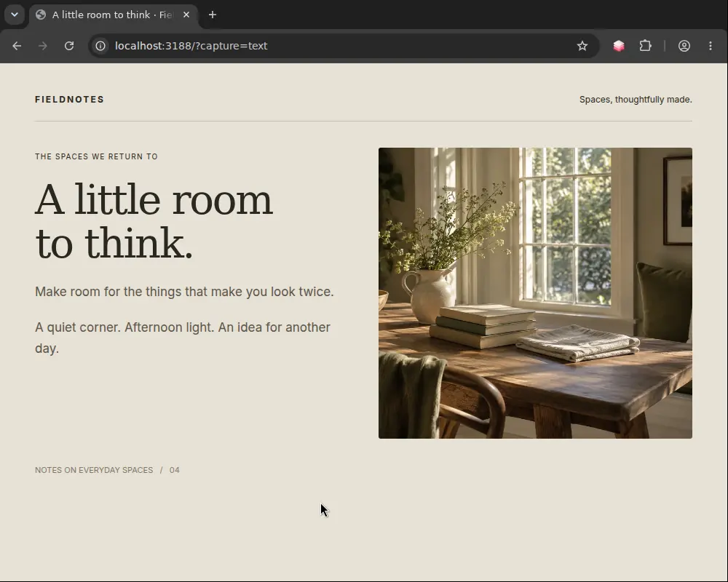728x582 pixels.
Task: Go forward to the next page
Action: tap(43, 46)
